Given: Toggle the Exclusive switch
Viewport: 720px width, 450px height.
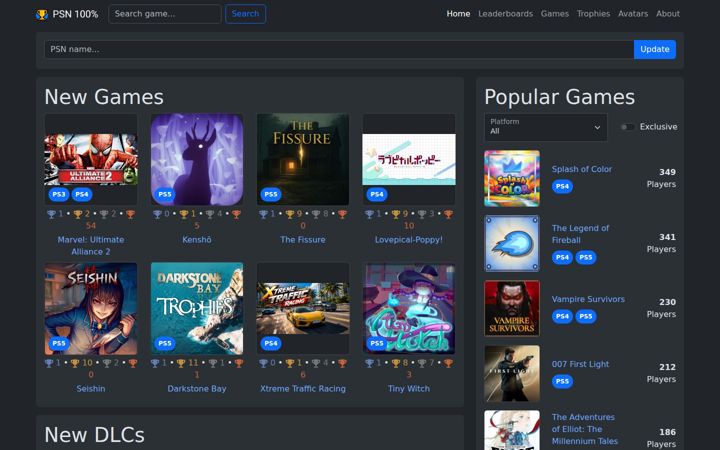Looking at the screenshot, I should point(627,127).
